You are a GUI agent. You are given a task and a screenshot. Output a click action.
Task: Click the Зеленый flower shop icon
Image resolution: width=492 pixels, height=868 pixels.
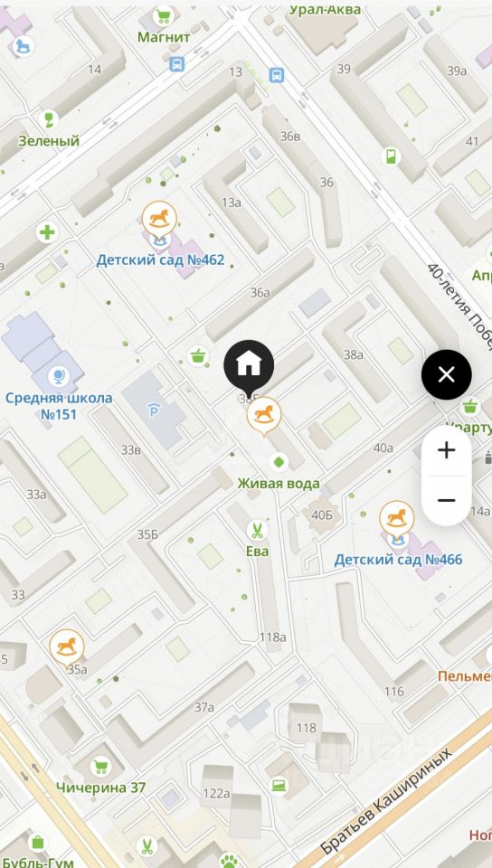[x=49, y=119]
